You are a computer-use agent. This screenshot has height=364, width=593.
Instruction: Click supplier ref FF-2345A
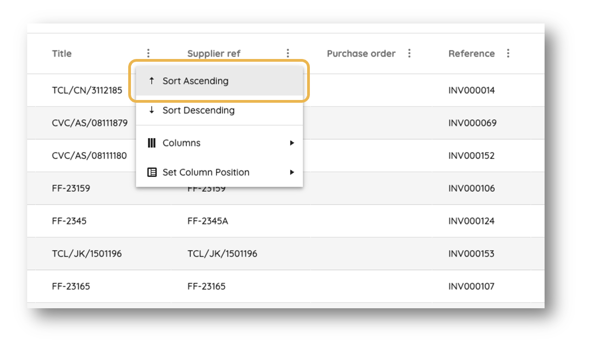click(x=208, y=221)
